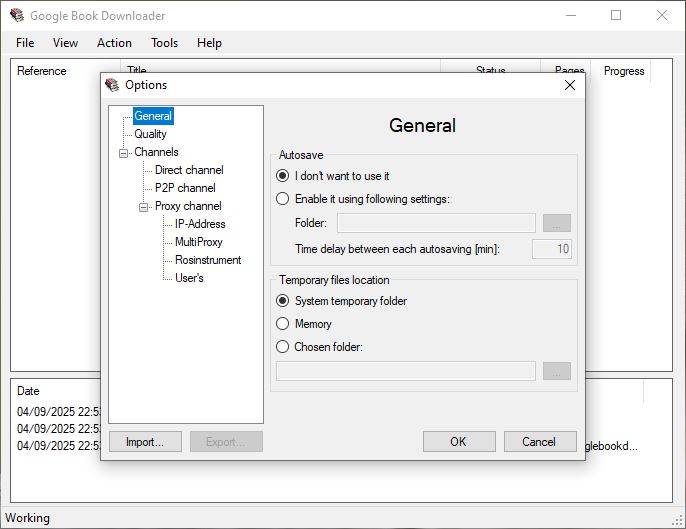Open Direct channel settings
This screenshot has width=686, height=529.
click(189, 170)
